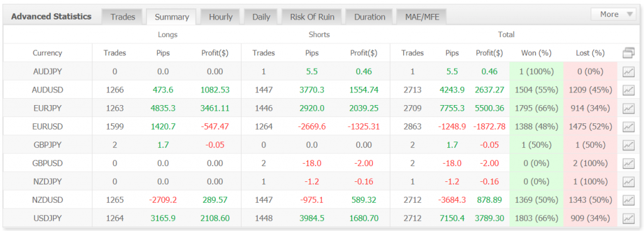This screenshot has width=644, height=231.
Task: Show the chart icon for EURJPY row
Action: [x=628, y=108]
